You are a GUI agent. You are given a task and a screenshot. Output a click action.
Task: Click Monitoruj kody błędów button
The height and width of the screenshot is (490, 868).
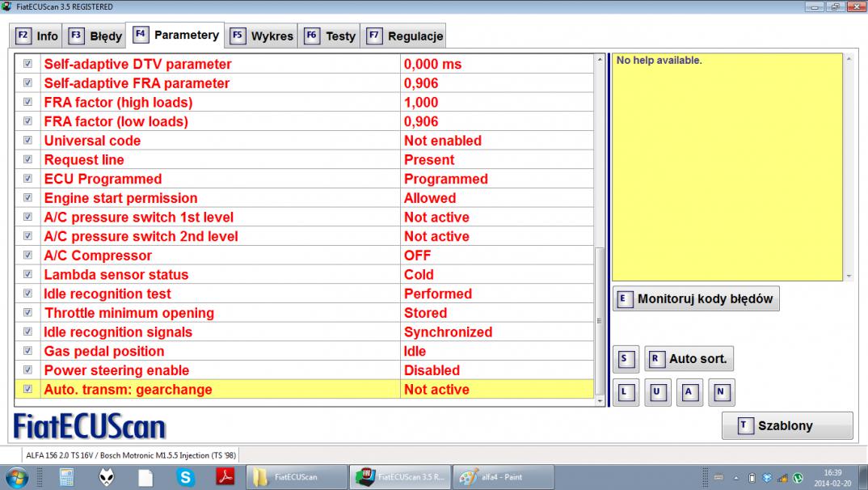click(x=696, y=299)
